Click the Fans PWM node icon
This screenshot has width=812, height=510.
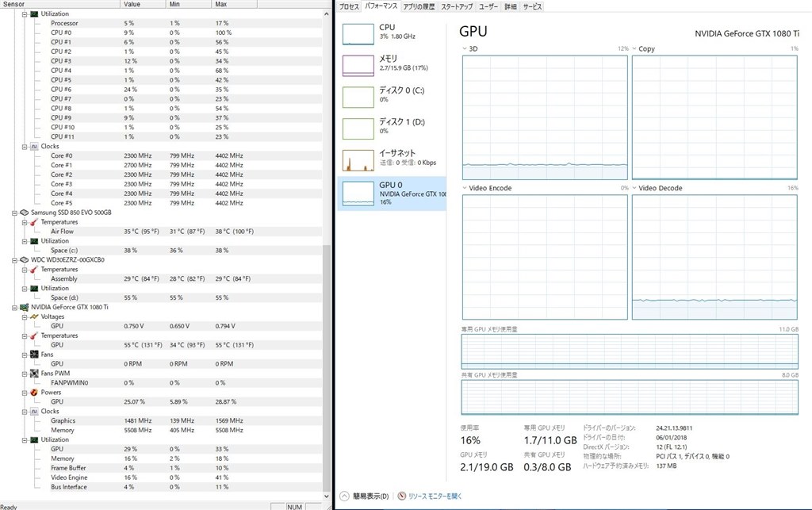[x=34, y=374]
